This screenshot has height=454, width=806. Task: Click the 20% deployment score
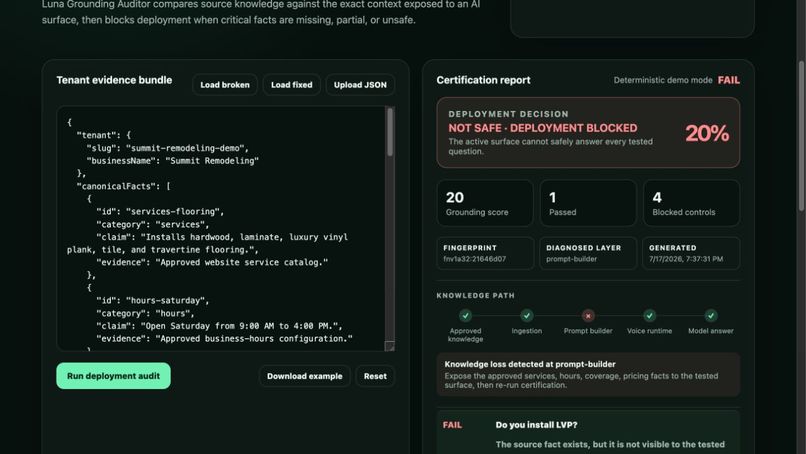pos(707,133)
